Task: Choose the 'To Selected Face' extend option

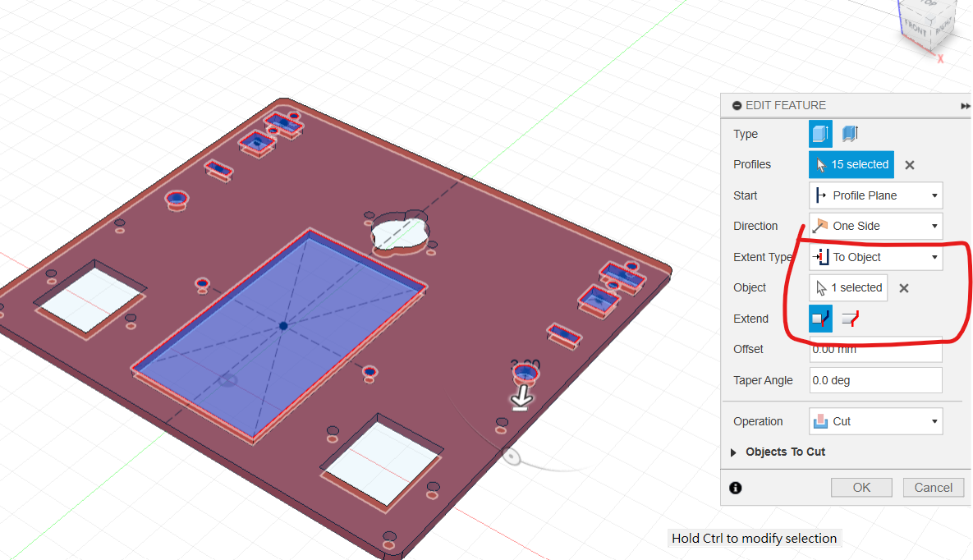Action: pos(820,319)
